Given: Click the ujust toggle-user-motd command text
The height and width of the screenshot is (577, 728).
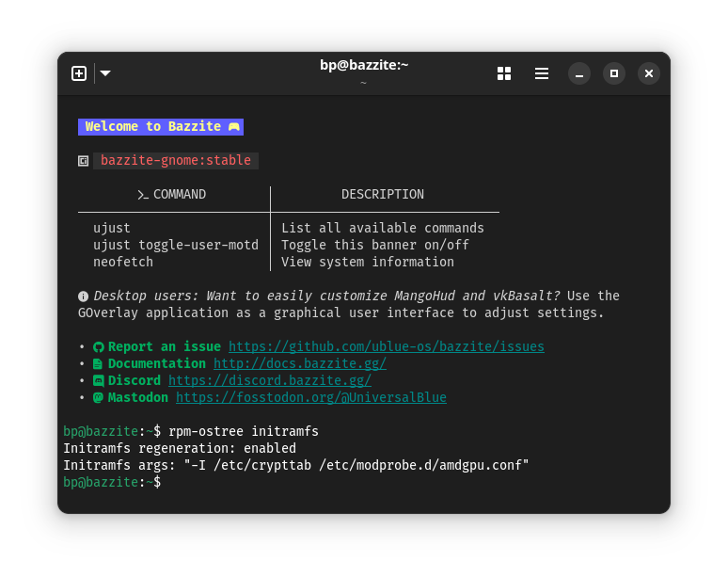Looking at the screenshot, I should [x=175, y=245].
